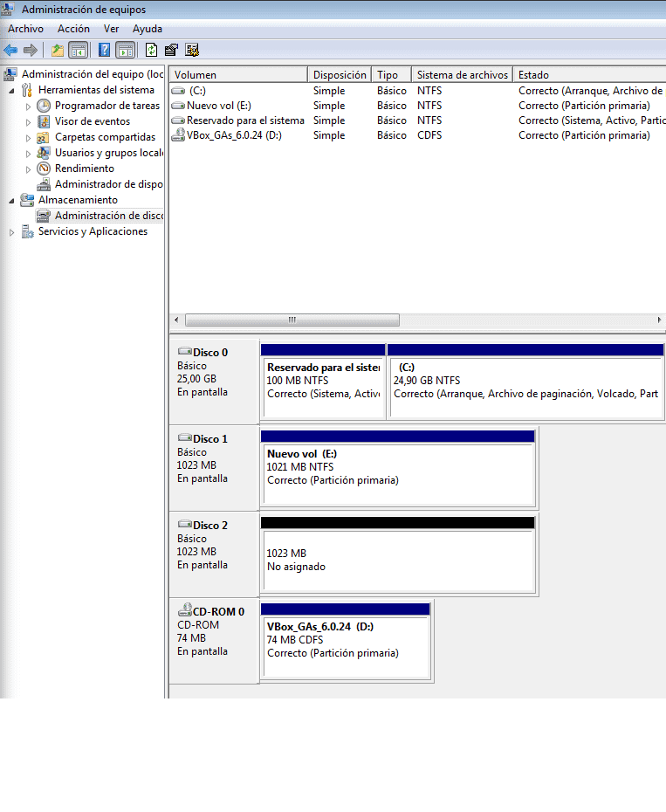Toggle the Show/Hide Action Pane button

[126, 51]
